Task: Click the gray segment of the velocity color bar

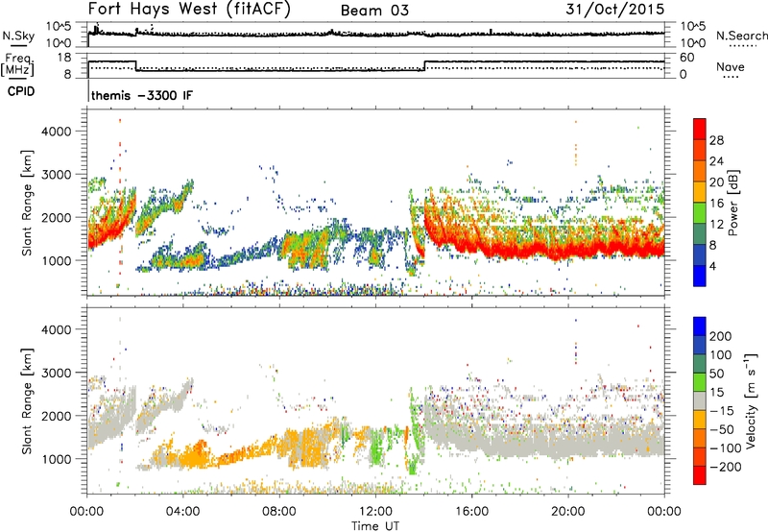Action: point(700,401)
